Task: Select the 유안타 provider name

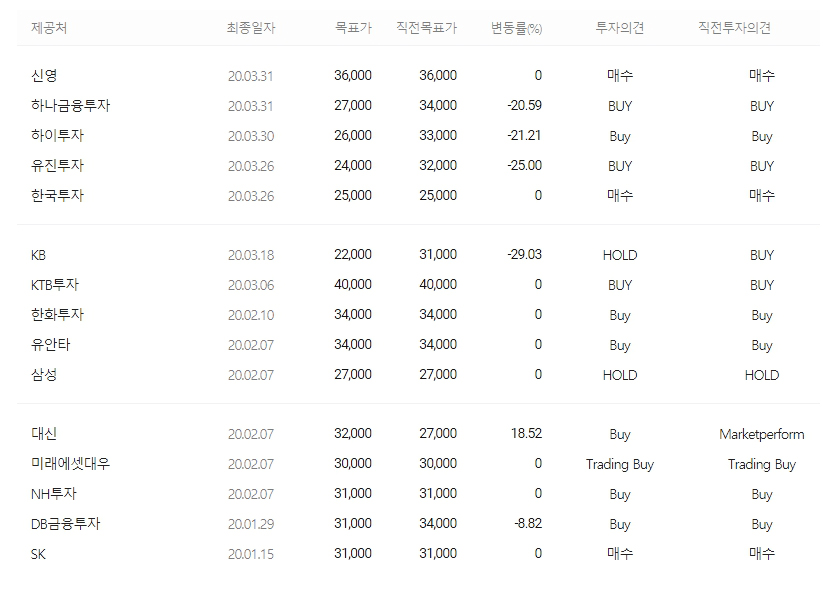Action: click(x=50, y=345)
